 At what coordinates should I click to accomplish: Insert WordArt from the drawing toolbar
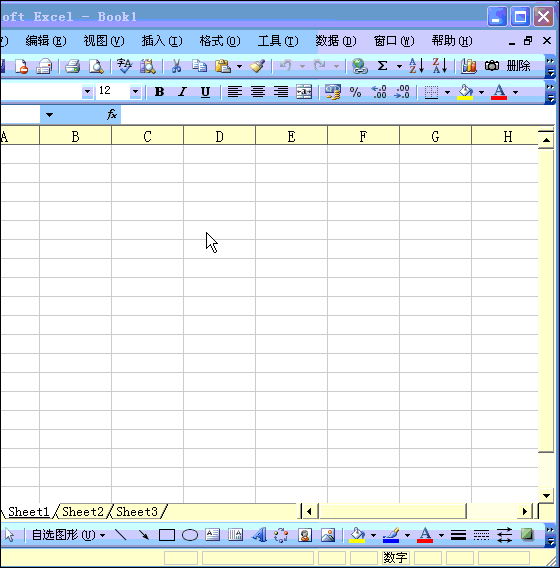point(259,535)
